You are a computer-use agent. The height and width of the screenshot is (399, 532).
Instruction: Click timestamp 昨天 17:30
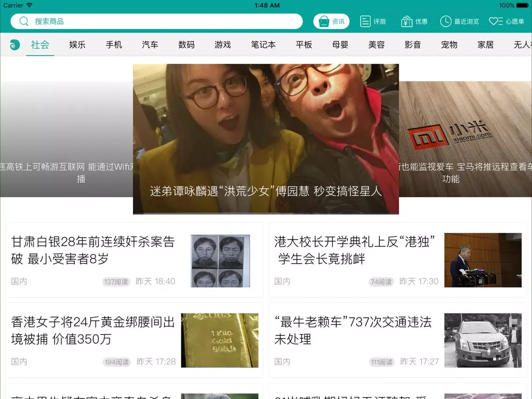tap(419, 281)
